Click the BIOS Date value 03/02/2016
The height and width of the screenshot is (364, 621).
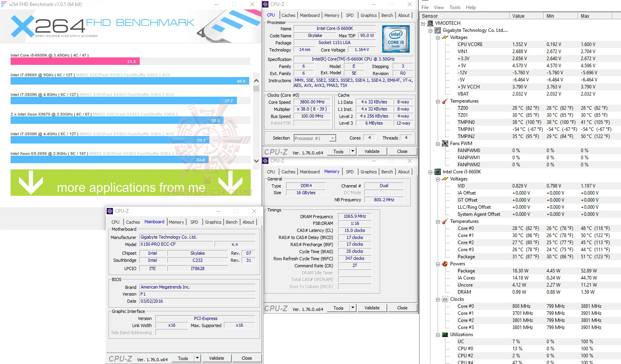[198, 301]
